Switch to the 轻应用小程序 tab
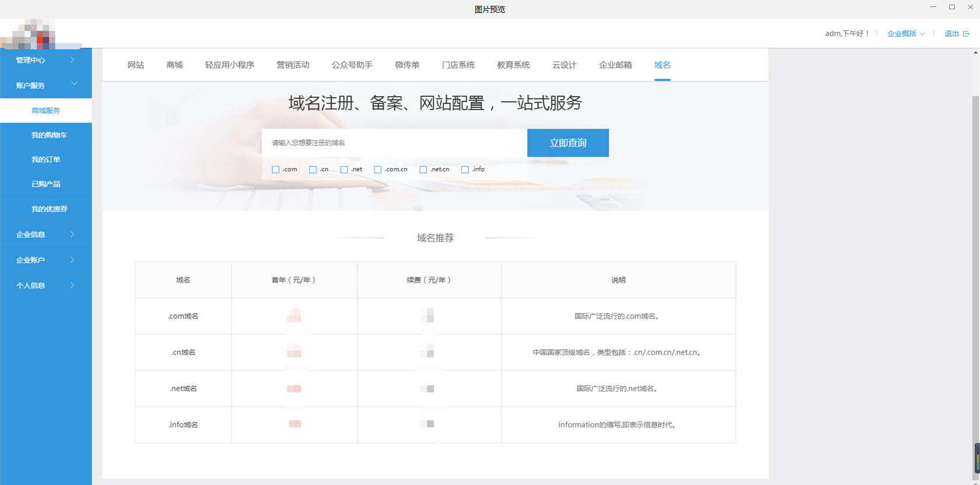This screenshot has height=485, width=980. (230, 65)
